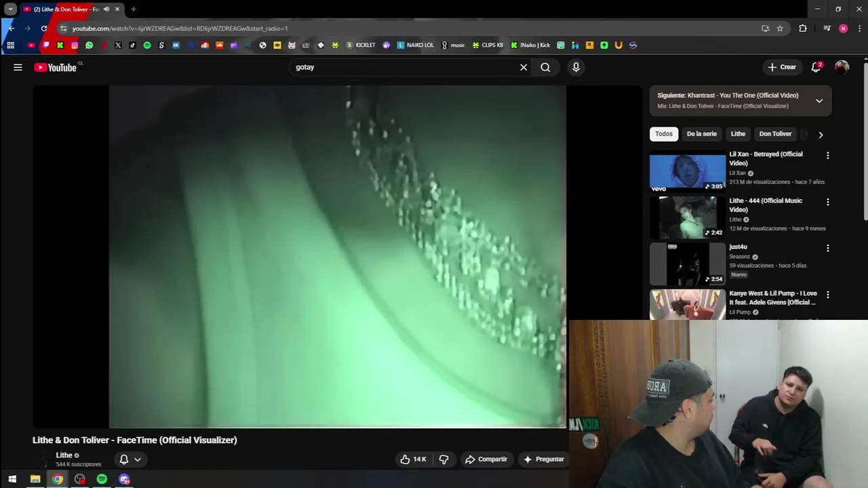Open CLIPS KB bookmark
This screenshot has width=868, height=488.
click(488, 45)
